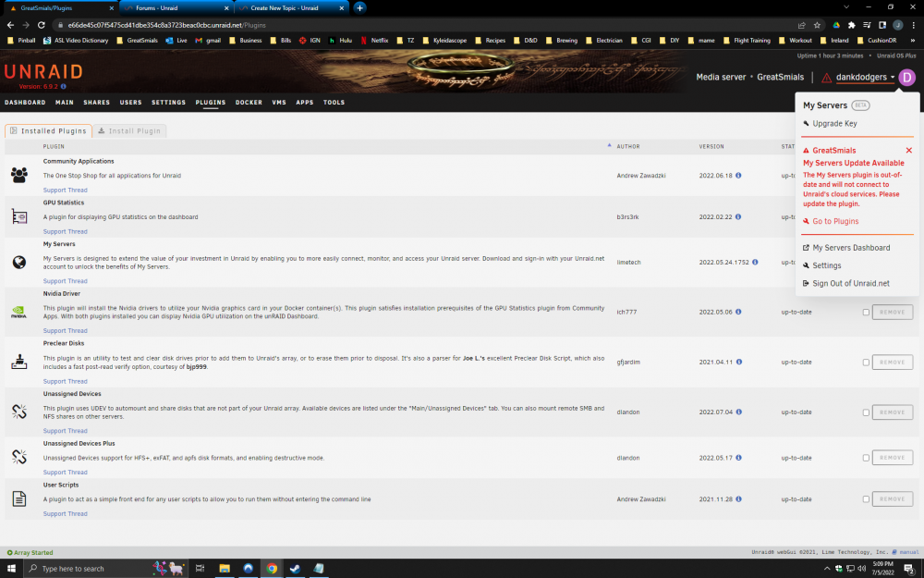Viewport: 924px width, 578px height.
Task: Click info icon beside Unraid version 6.9.2
Action: [x=64, y=86]
